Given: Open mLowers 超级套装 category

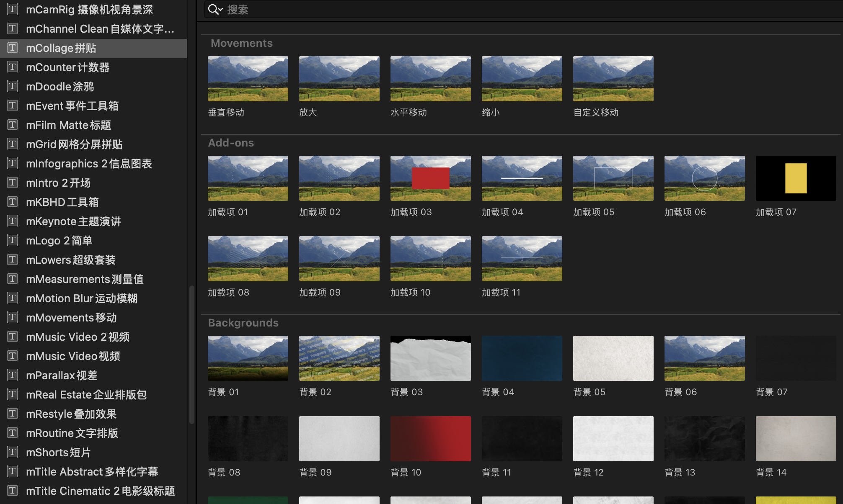Looking at the screenshot, I should point(93,260).
